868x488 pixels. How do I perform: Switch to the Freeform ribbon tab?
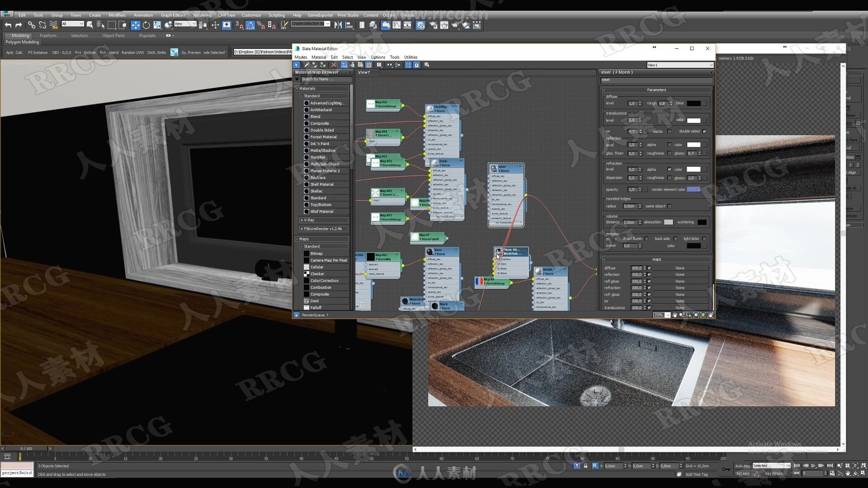48,36
